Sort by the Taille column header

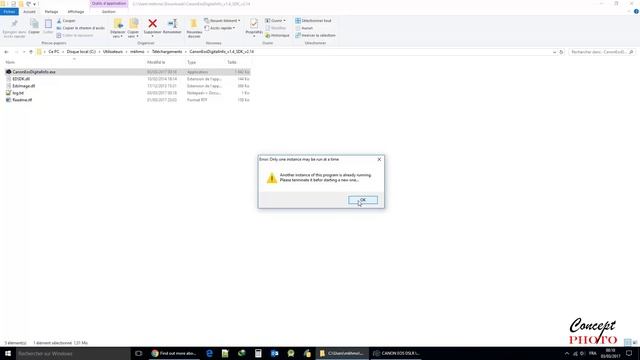[232, 62]
